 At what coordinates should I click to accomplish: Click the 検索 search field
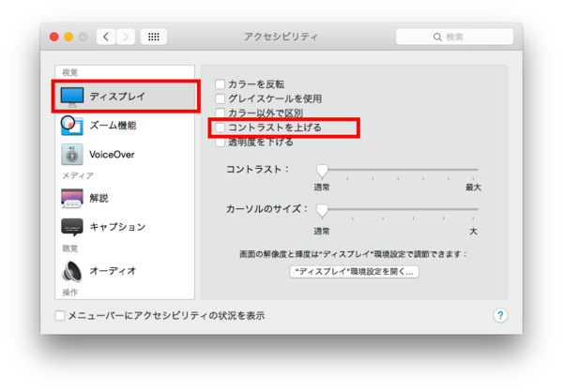point(454,37)
